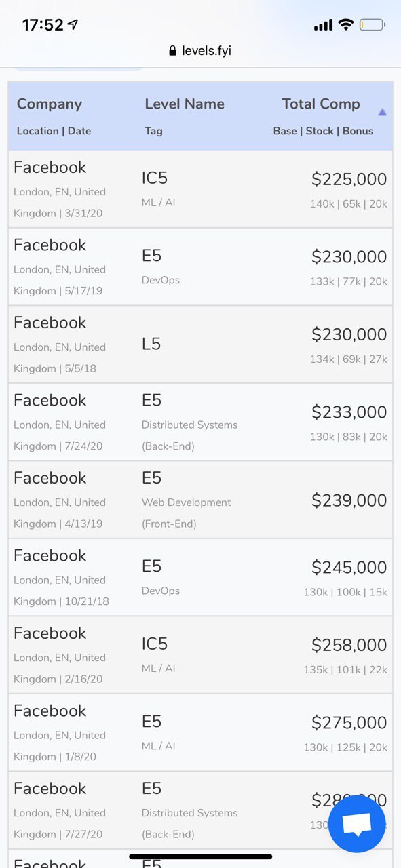Image resolution: width=401 pixels, height=868 pixels.
Task: Tap the battery icon in status bar
Action: pos(373,25)
